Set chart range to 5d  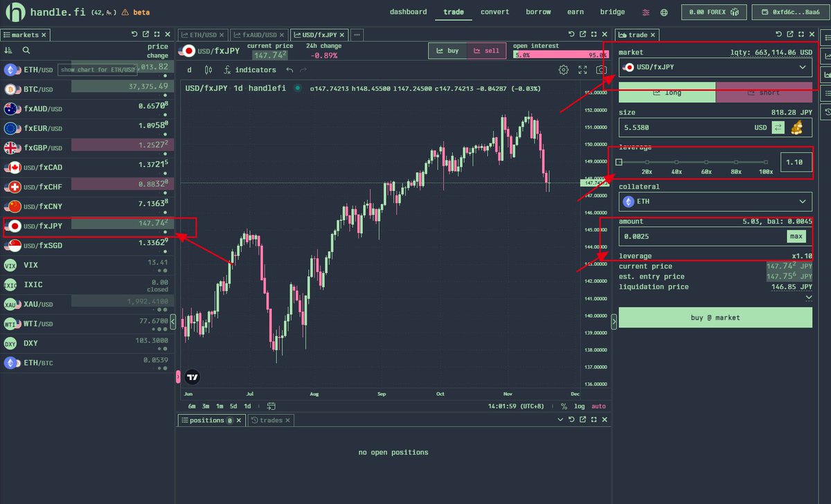233,406
